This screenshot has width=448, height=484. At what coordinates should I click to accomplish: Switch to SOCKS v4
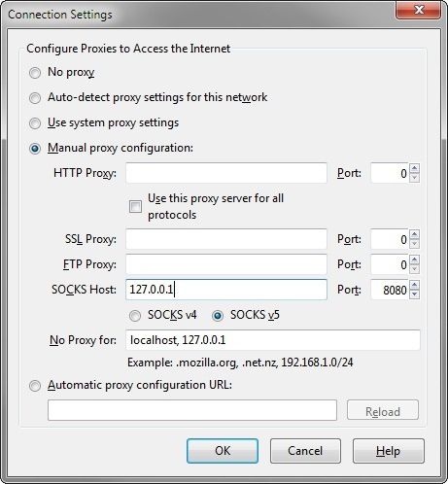135,316
